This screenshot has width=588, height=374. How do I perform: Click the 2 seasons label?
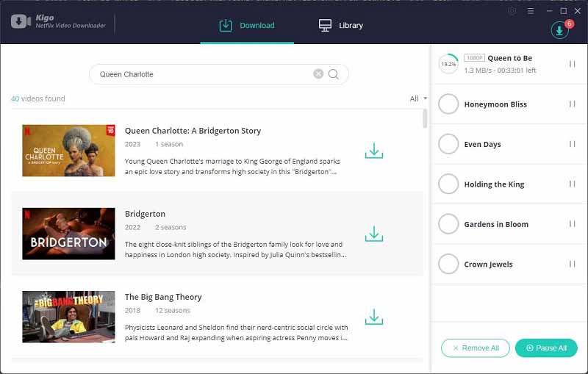click(x=171, y=228)
